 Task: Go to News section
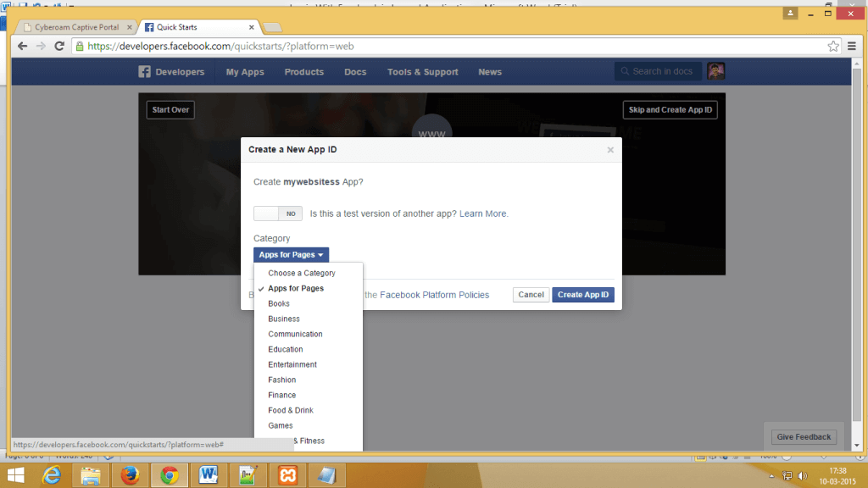pos(490,72)
